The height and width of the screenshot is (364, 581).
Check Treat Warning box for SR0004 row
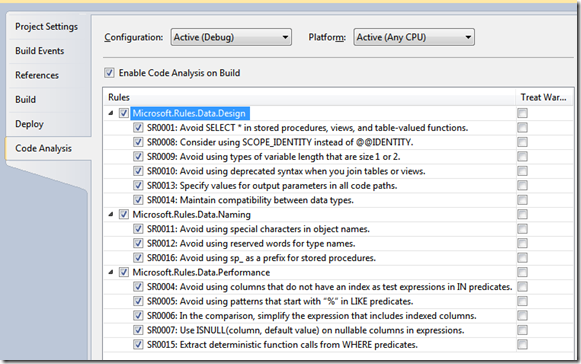click(x=522, y=287)
